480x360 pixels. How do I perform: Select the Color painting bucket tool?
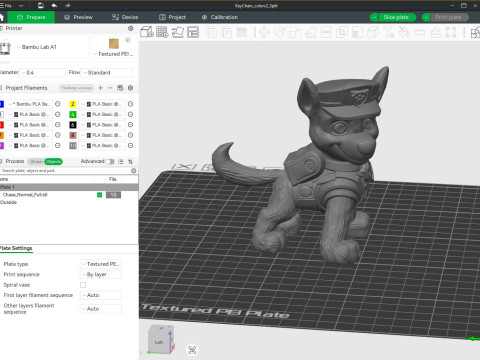point(404,32)
